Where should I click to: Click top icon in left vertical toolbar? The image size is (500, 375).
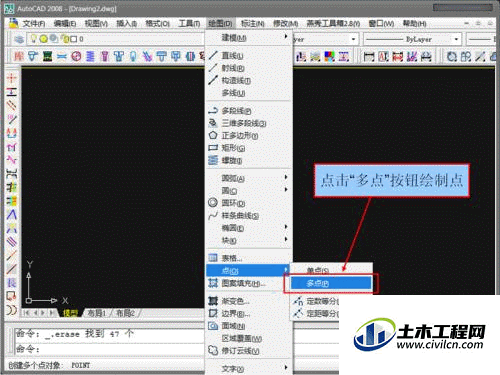pos(12,78)
